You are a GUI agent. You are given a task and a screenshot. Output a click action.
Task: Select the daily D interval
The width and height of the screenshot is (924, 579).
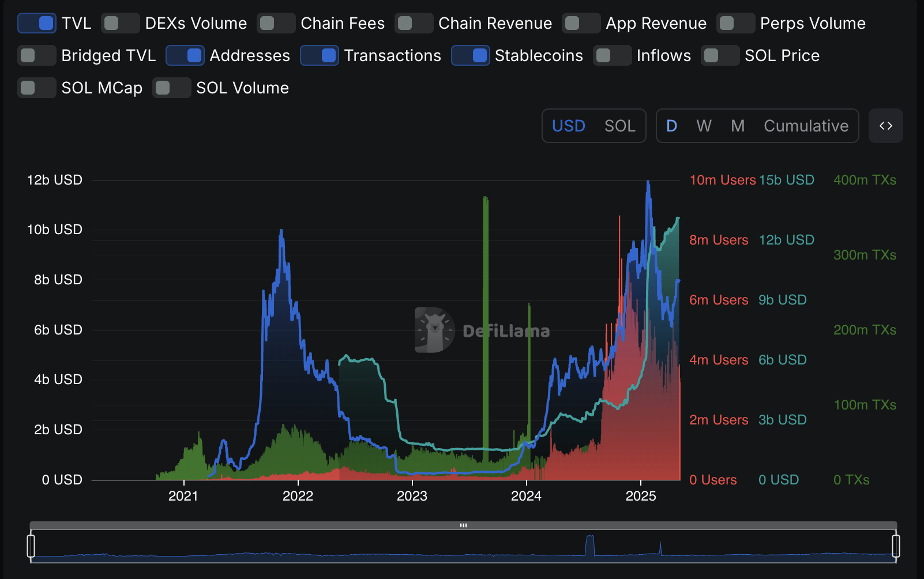671,126
